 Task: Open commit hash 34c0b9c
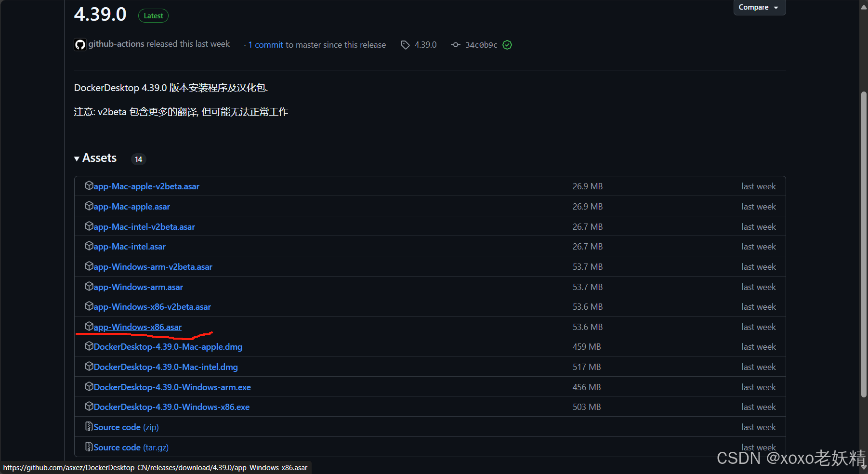coord(481,45)
